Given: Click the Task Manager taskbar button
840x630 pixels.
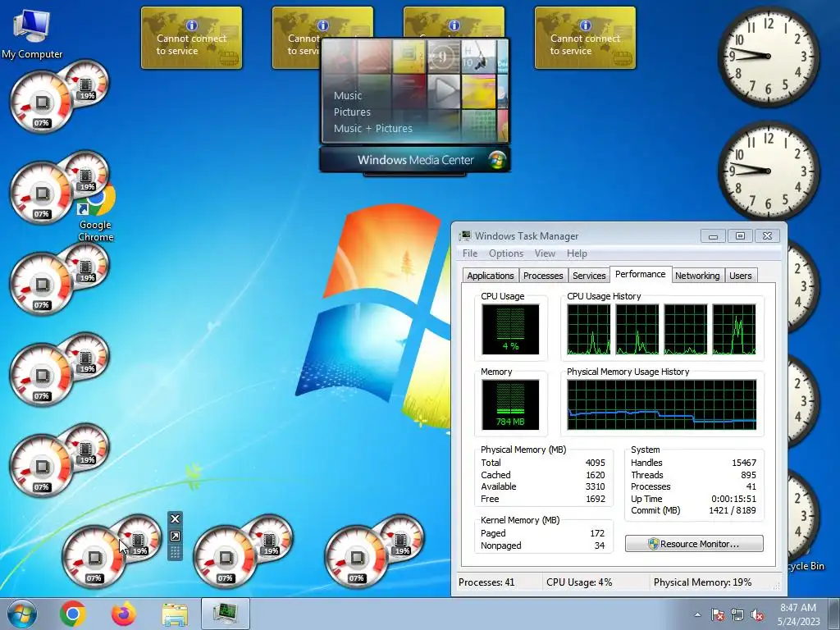Looking at the screenshot, I should (226, 614).
